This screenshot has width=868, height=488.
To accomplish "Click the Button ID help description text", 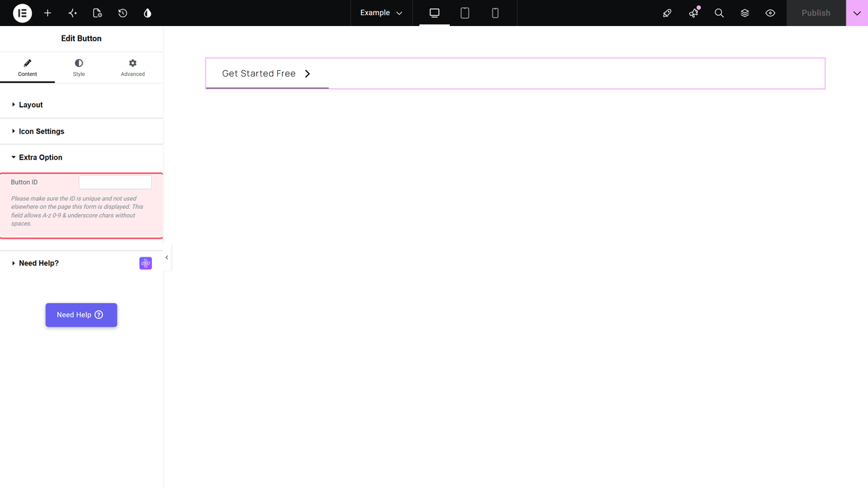I will click(x=76, y=211).
